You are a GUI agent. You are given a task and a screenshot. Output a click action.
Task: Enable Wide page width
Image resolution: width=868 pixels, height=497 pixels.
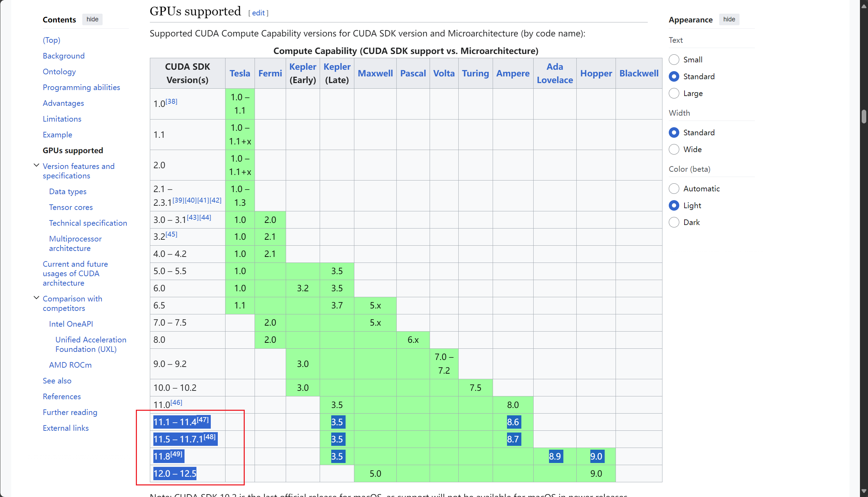pyautogui.click(x=674, y=149)
